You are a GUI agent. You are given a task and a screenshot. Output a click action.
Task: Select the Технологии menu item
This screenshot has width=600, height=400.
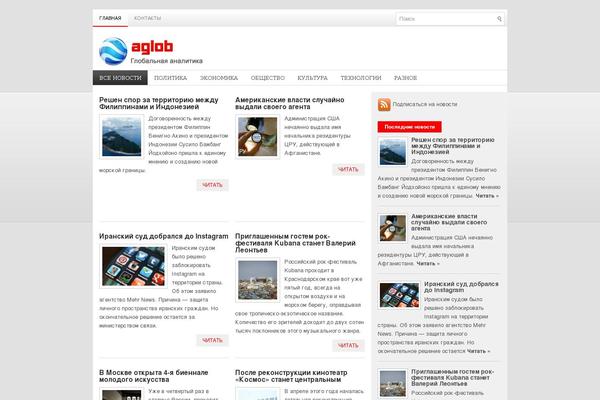tap(361, 78)
